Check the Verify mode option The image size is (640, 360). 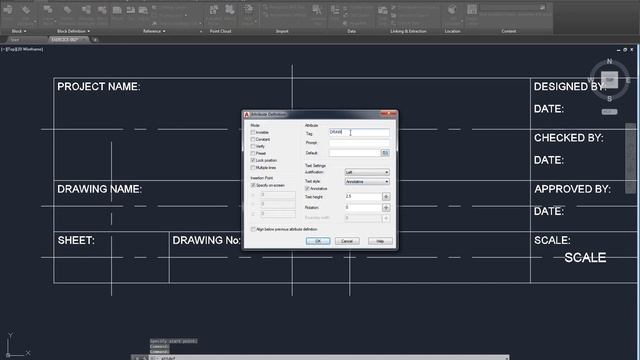point(253,147)
